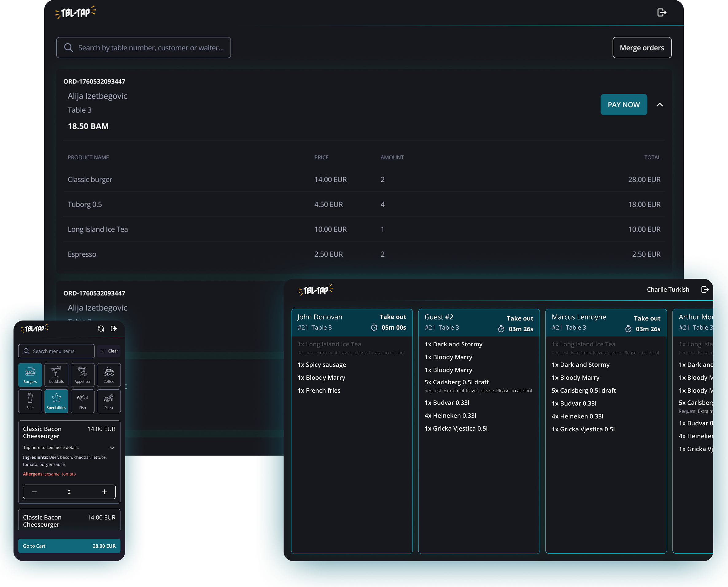Image resolution: width=728 pixels, height=587 pixels.
Task: Click PAY NOW button
Action: (x=624, y=105)
